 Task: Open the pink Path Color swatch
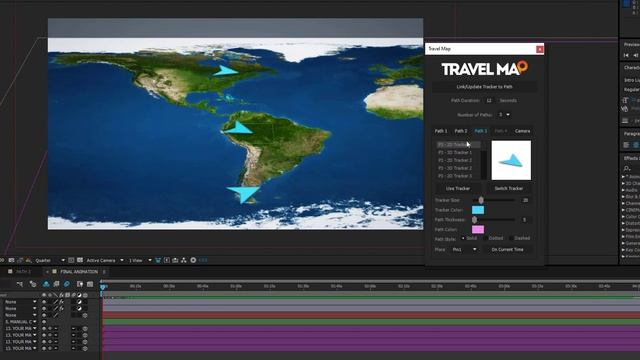click(478, 229)
